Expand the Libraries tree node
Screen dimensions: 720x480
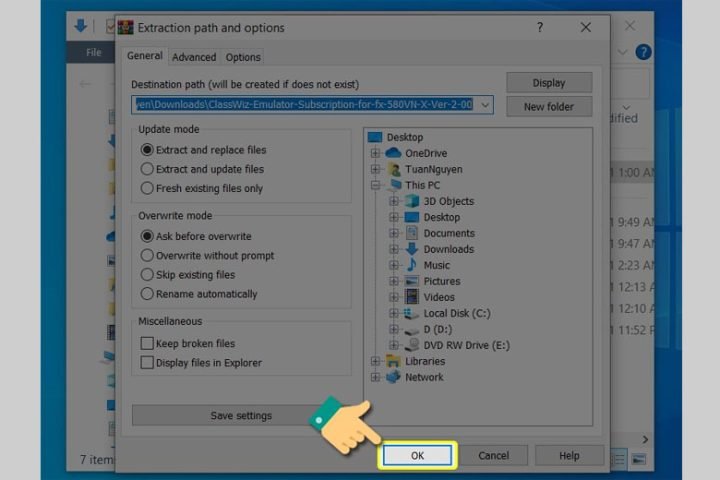pos(376,361)
